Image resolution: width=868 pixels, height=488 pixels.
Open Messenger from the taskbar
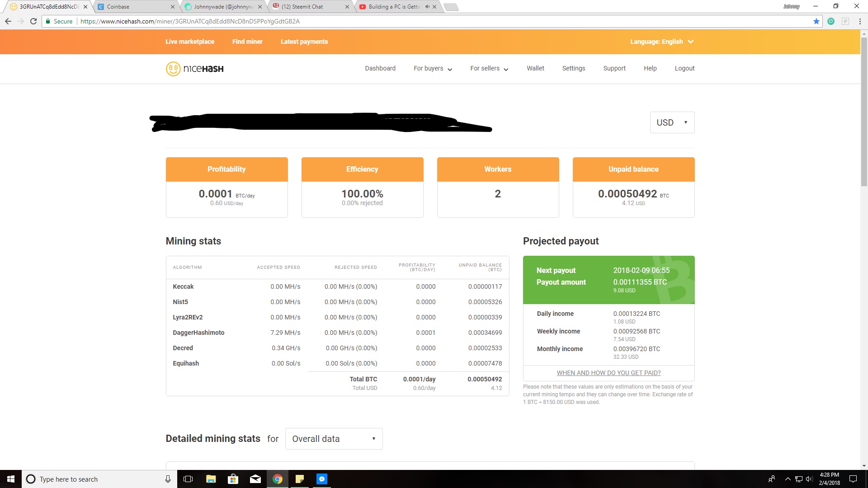[322, 479]
